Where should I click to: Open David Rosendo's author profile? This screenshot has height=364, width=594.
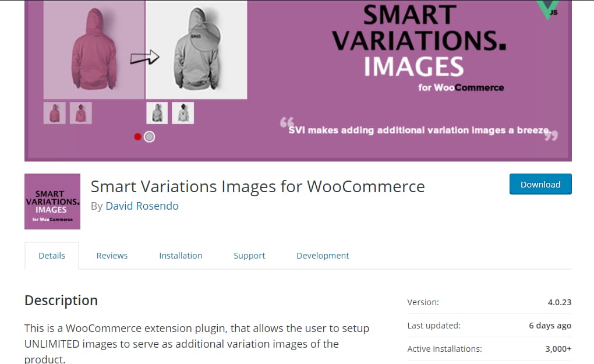coord(142,206)
